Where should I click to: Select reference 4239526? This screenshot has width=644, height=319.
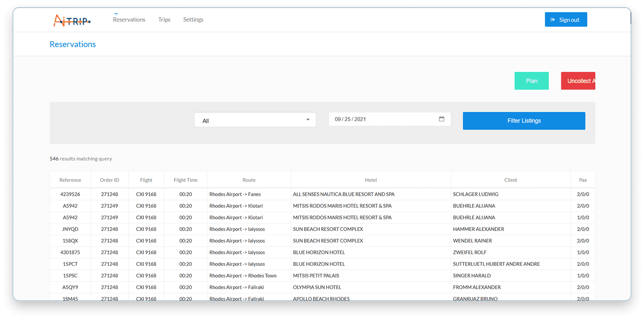(70, 194)
